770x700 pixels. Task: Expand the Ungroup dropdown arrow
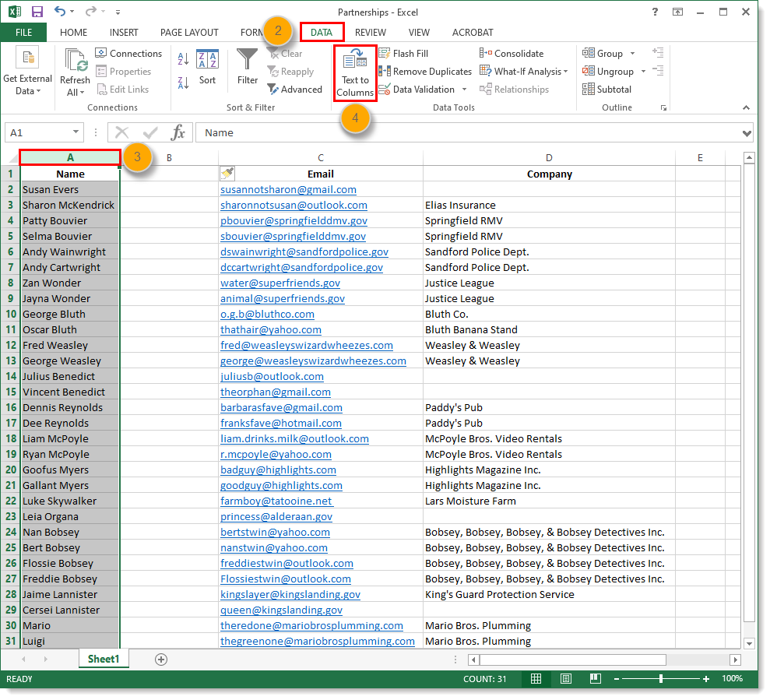click(643, 72)
